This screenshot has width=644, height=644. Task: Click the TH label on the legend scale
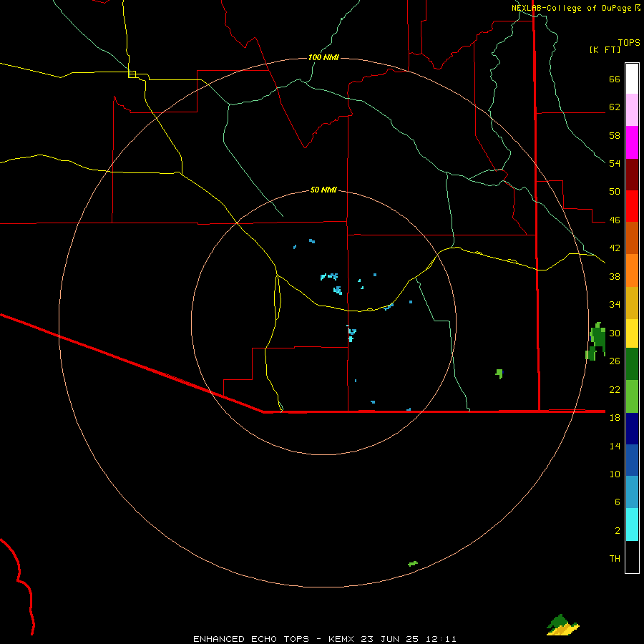(615, 559)
